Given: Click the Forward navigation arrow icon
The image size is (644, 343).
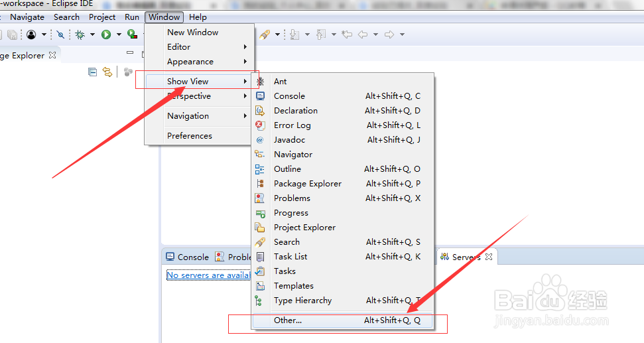Looking at the screenshot, I should pyautogui.click(x=389, y=34).
